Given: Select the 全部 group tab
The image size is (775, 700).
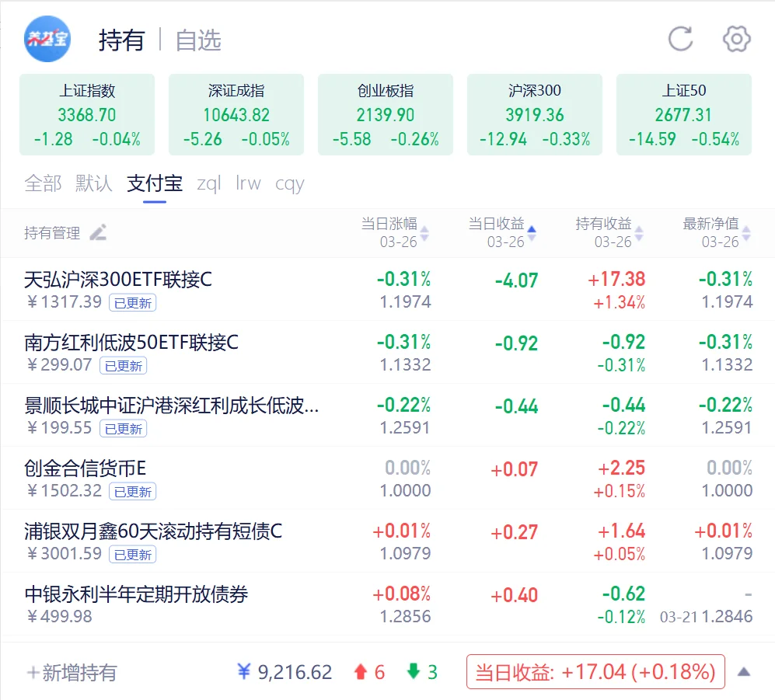Looking at the screenshot, I should pos(43,183).
